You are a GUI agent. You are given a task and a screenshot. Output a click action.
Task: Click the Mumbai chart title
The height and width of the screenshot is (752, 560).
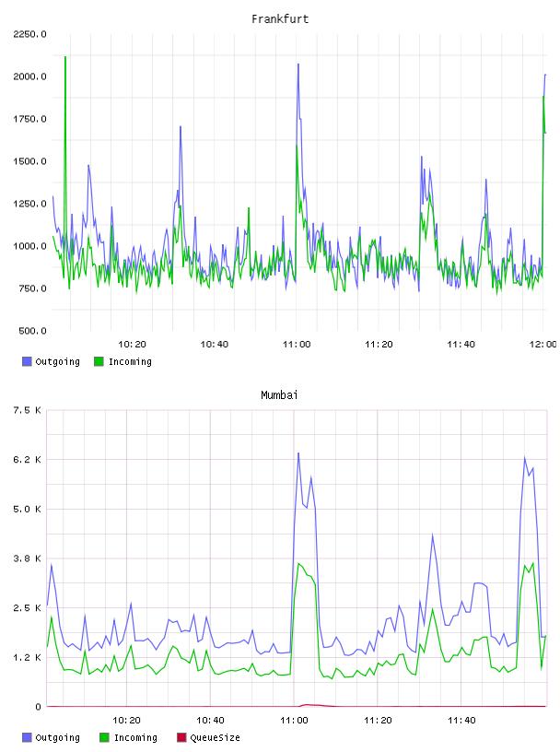coord(279,395)
